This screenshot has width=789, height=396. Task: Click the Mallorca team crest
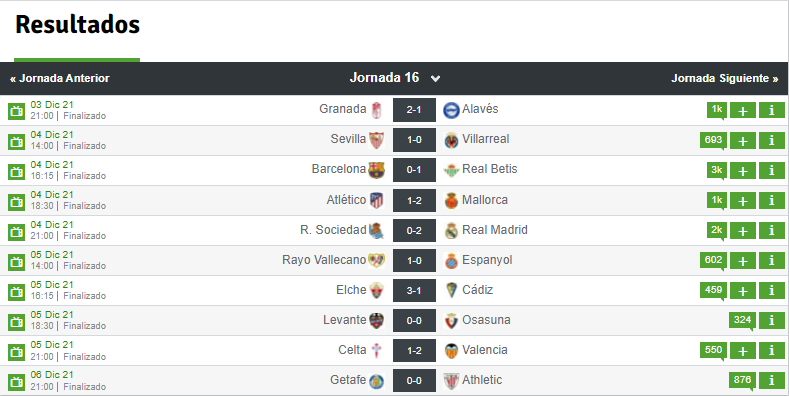tap(451, 200)
